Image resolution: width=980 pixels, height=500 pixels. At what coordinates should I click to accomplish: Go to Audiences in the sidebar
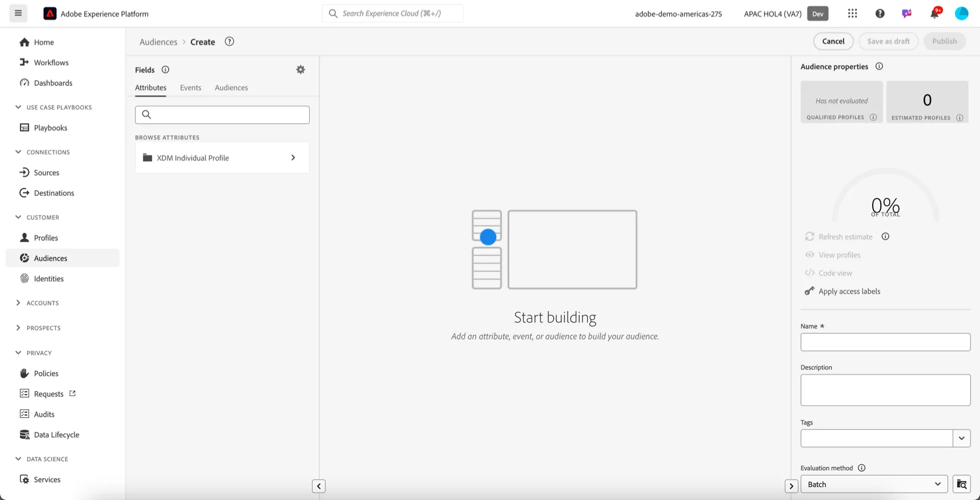click(62, 258)
